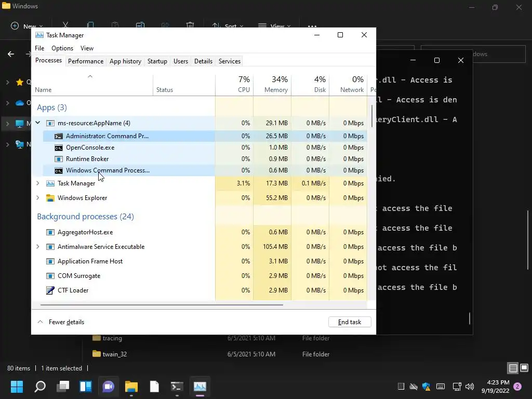Sort processes by Network column
The height and width of the screenshot is (399, 532).
(349, 84)
